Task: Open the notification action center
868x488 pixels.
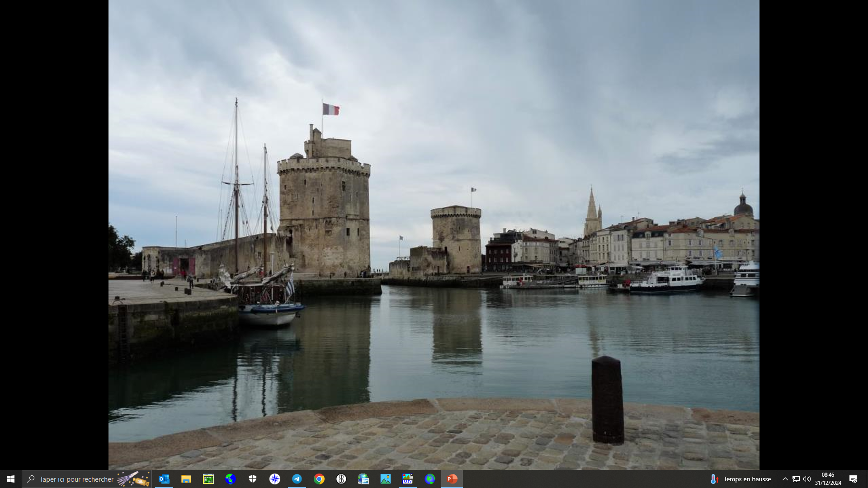Action: click(x=853, y=479)
